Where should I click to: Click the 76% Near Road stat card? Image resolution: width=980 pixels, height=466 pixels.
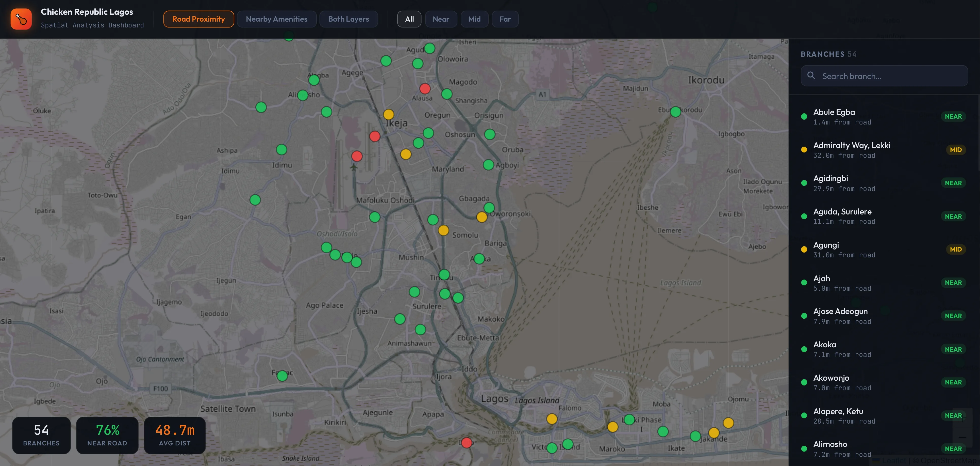point(107,435)
